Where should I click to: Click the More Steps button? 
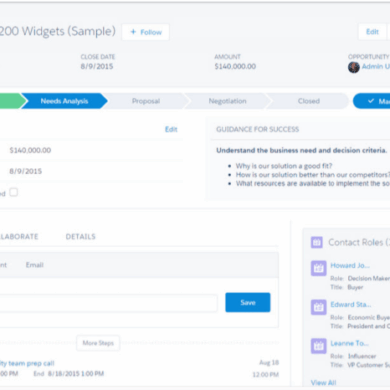(x=98, y=343)
